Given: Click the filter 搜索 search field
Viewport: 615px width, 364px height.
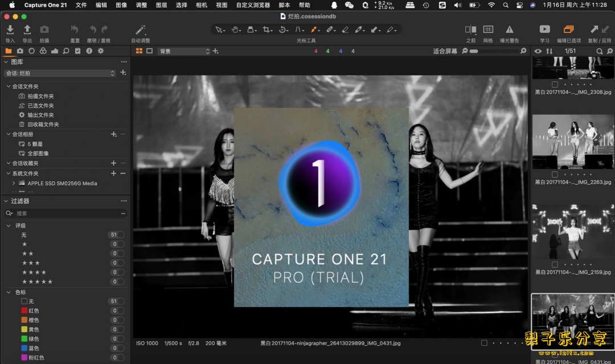Looking at the screenshot, I should pyautogui.click(x=65, y=213).
